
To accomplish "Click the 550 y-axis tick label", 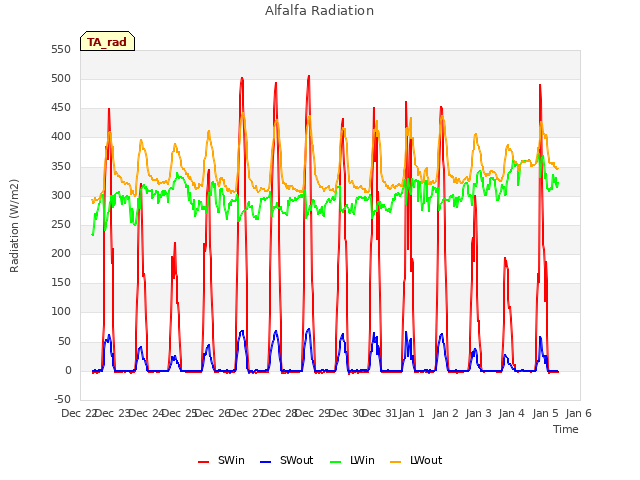I will coord(61,50).
